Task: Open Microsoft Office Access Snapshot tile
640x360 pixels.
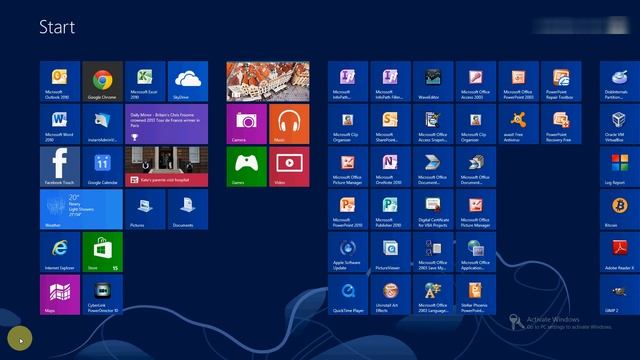Action: pos(433,124)
